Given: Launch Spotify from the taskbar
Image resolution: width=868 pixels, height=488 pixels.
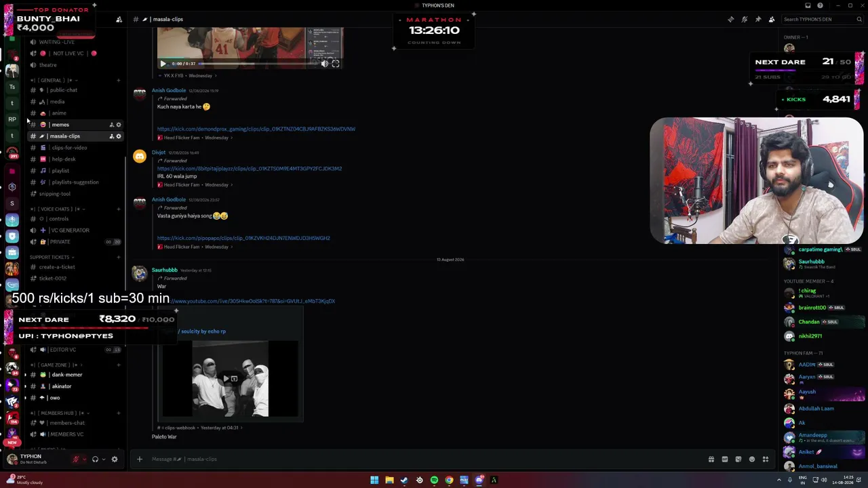Looking at the screenshot, I should click(434, 480).
